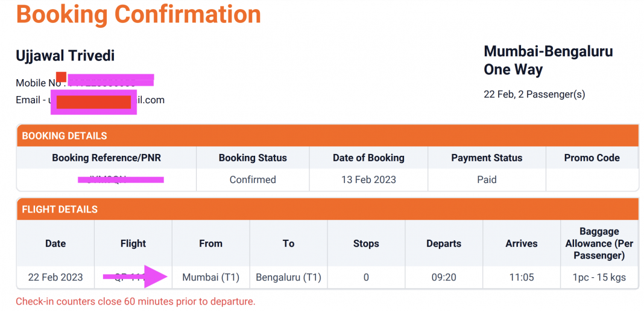Select the 13 Feb 2023 booking date
This screenshot has height=311, width=644.
coord(368,179)
